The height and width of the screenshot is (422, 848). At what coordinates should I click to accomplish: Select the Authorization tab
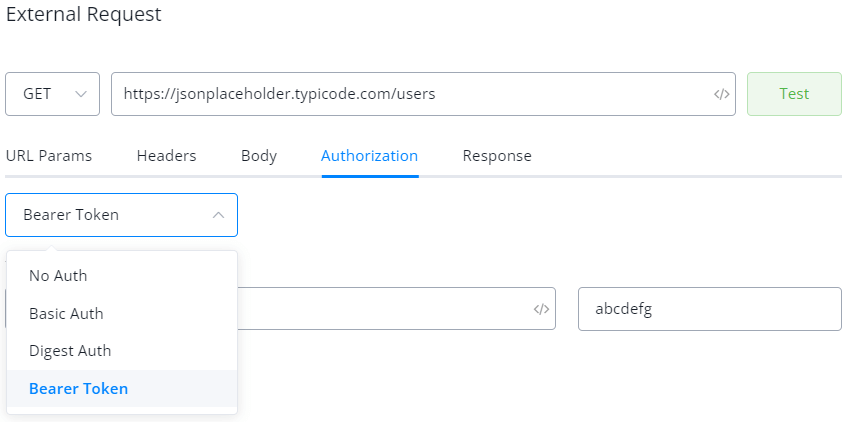tap(369, 156)
